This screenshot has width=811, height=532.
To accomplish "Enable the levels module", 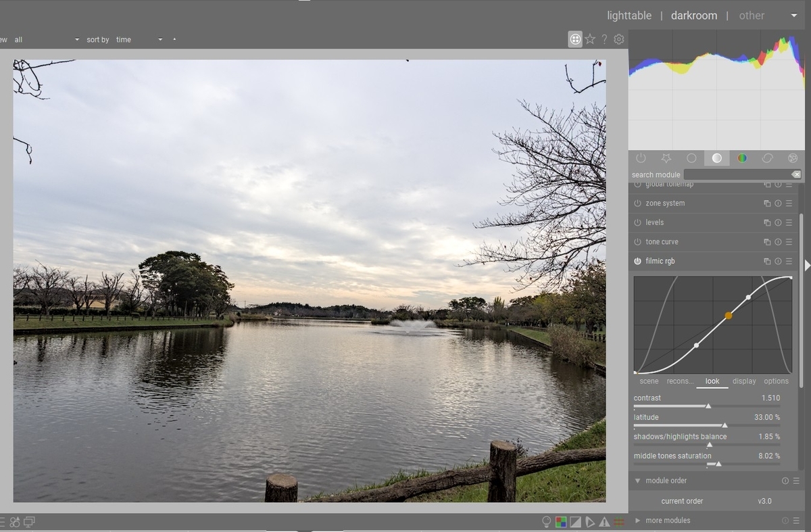I will tap(637, 222).
